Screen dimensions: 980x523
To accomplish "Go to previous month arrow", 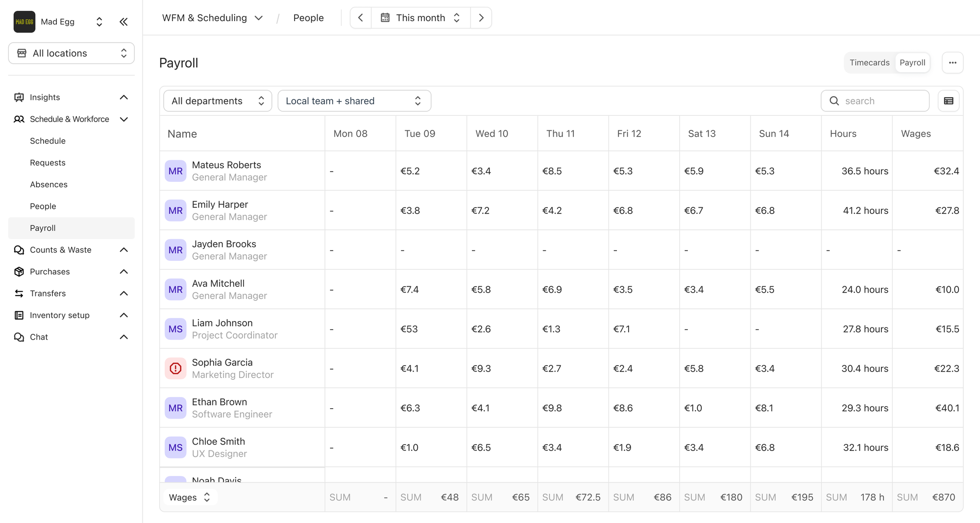I will point(361,18).
